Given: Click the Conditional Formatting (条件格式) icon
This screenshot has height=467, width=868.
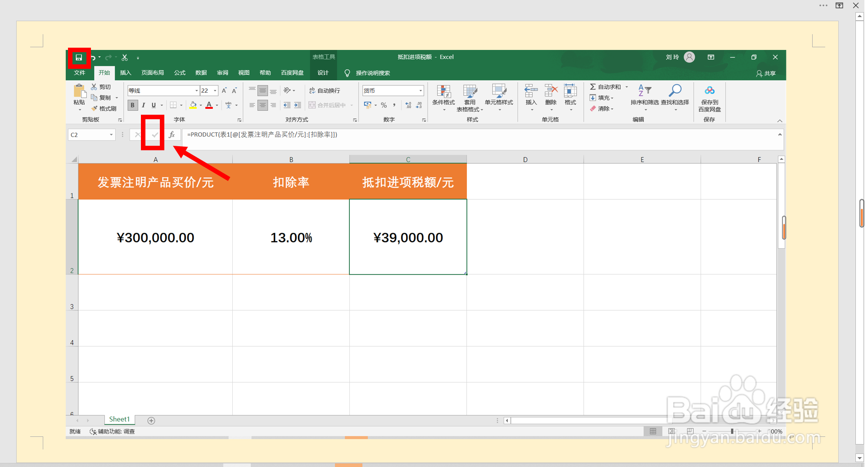Looking at the screenshot, I should point(443,91).
